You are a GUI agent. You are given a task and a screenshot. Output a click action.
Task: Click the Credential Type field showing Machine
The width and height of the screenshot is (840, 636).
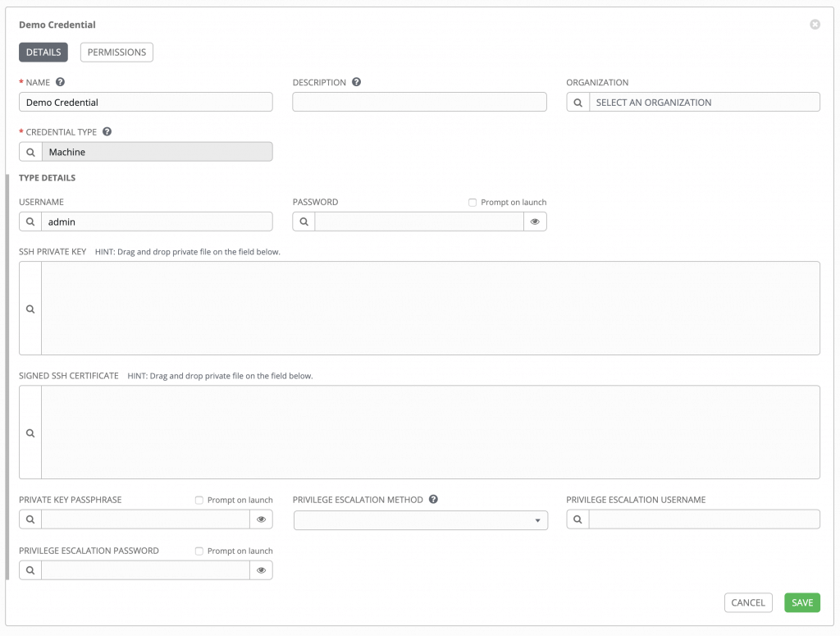click(157, 152)
